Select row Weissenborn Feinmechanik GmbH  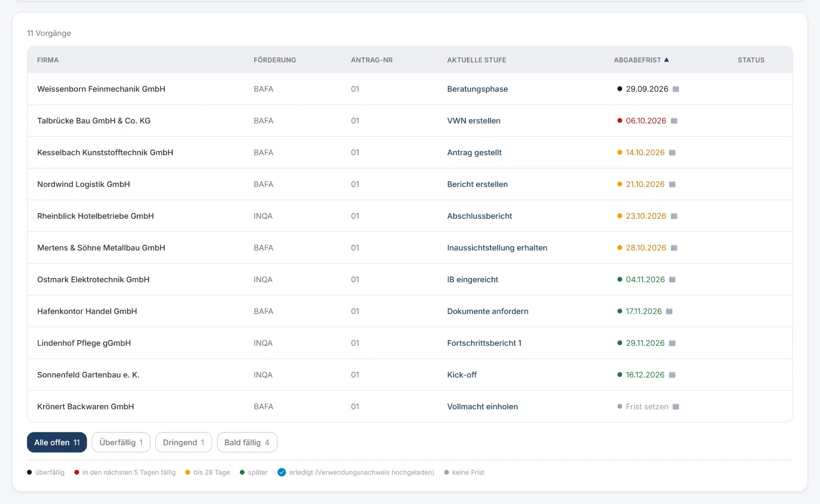tap(410, 89)
